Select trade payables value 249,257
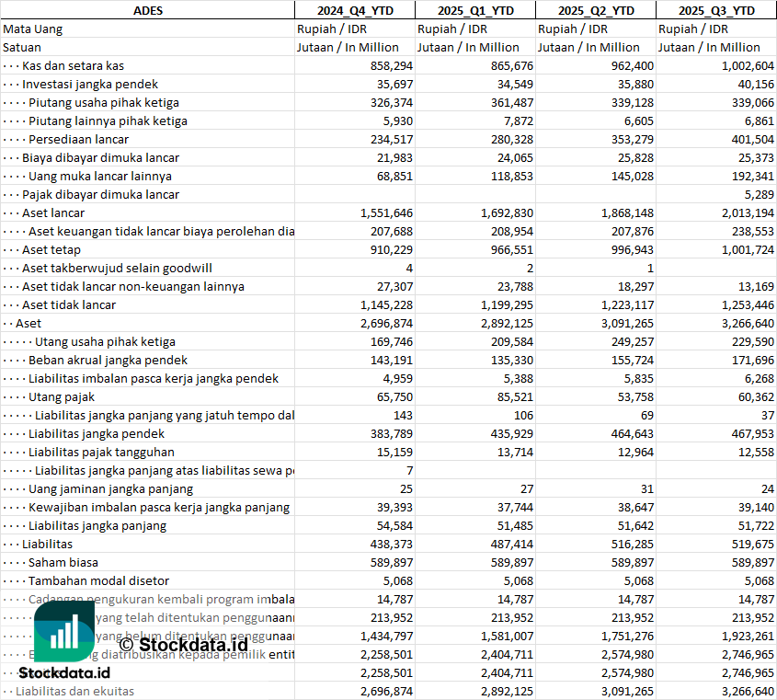The width and height of the screenshot is (777, 700). pyautogui.click(x=633, y=340)
